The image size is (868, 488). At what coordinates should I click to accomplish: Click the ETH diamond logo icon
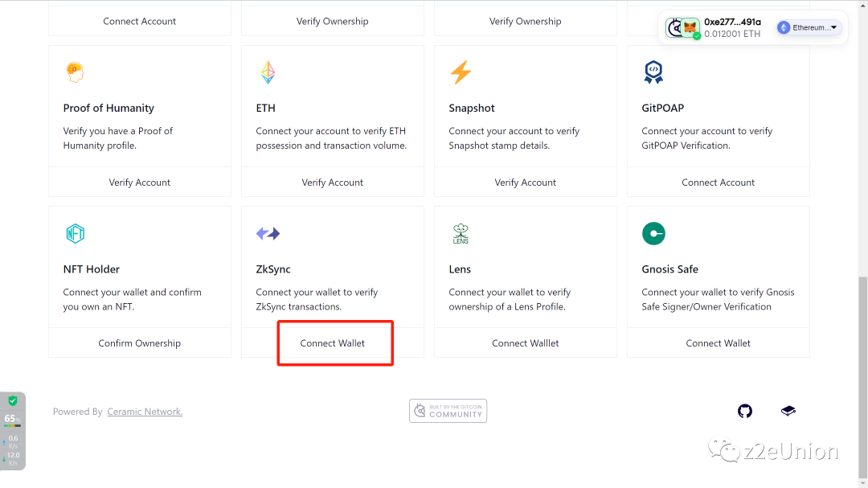268,72
